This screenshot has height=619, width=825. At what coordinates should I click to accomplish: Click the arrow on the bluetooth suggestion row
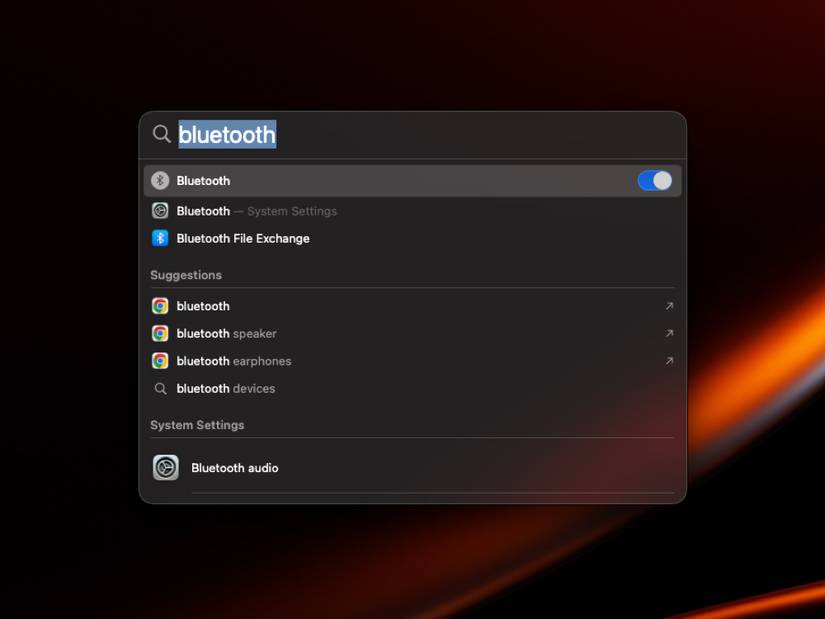[669, 306]
